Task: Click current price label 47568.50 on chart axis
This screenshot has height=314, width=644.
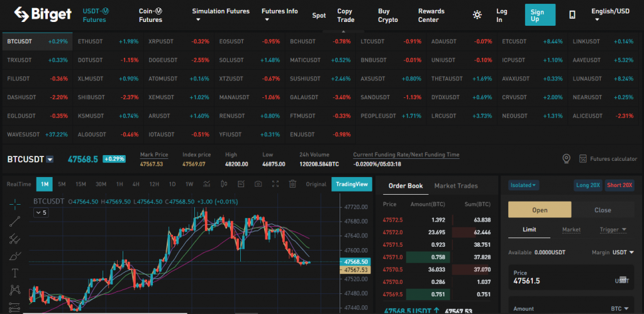Action: pos(356,261)
